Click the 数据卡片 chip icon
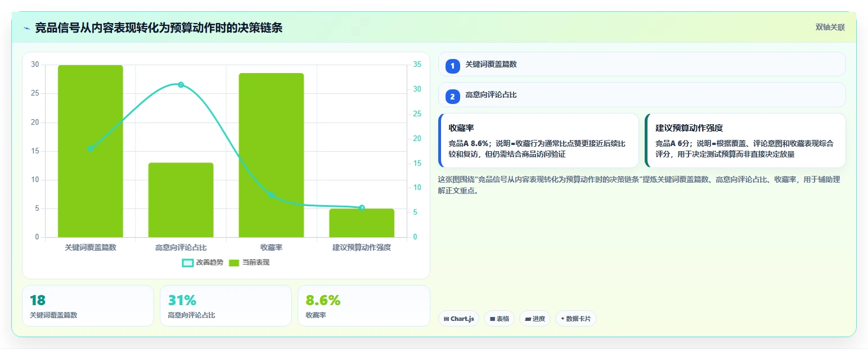The height and width of the screenshot is (349, 868). [563, 319]
